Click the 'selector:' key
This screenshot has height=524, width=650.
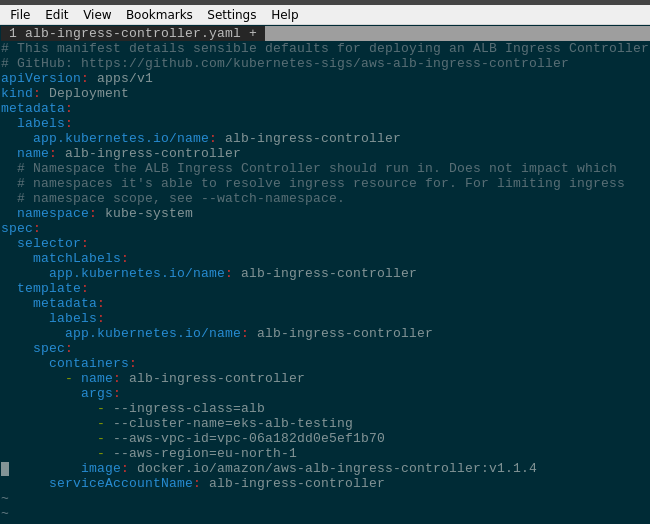click(52, 243)
